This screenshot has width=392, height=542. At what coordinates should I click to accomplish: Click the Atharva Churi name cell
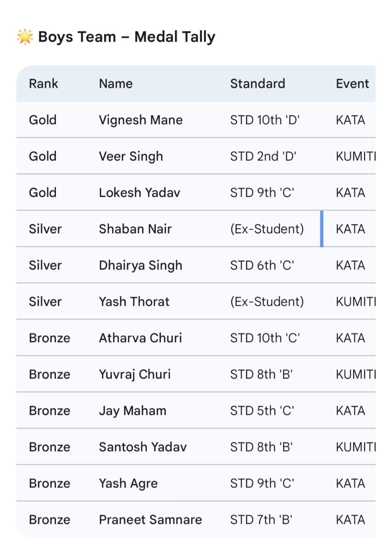140,338
